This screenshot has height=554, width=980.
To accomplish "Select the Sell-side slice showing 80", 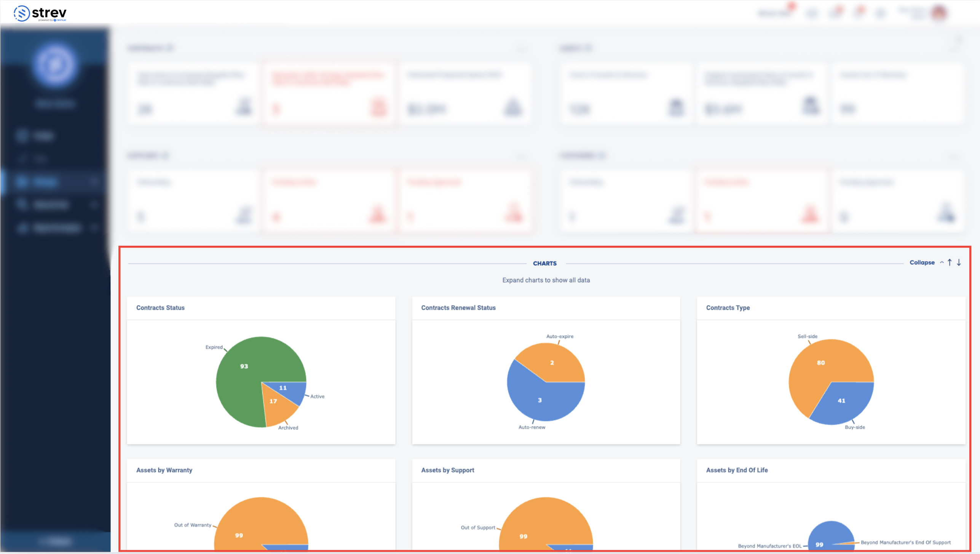I will pos(820,363).
